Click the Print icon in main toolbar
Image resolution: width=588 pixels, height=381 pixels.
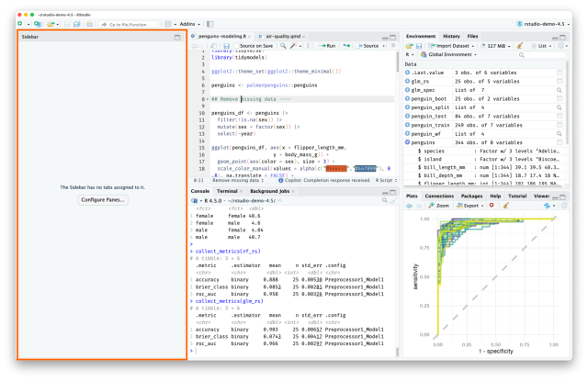pyautogui.click(x=89, y=24)
